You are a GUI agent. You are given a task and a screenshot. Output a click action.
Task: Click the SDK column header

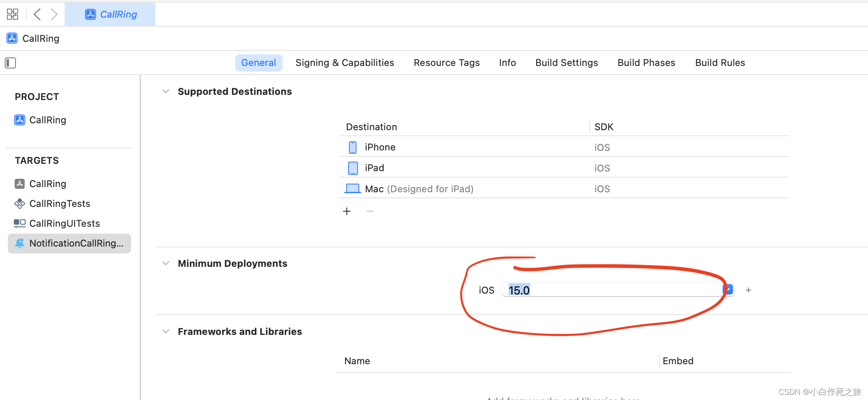coord(604,127)
